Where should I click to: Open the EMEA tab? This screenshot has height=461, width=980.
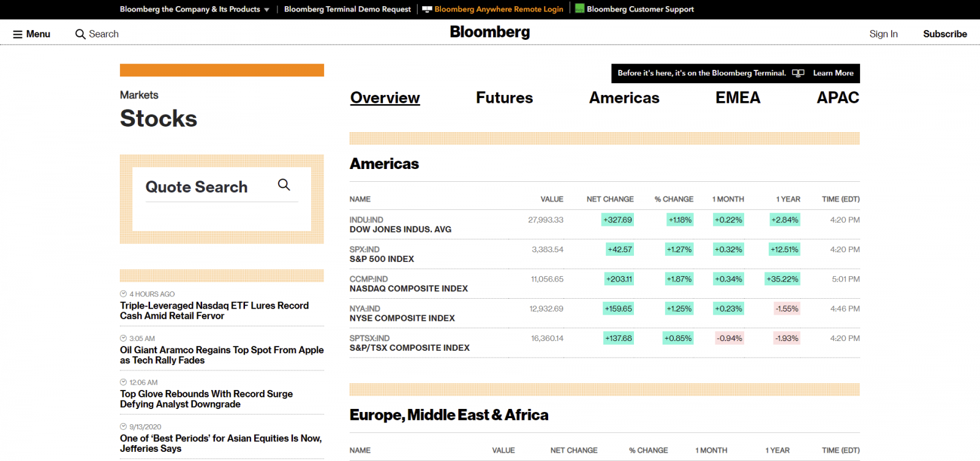[x=737, y=98]
